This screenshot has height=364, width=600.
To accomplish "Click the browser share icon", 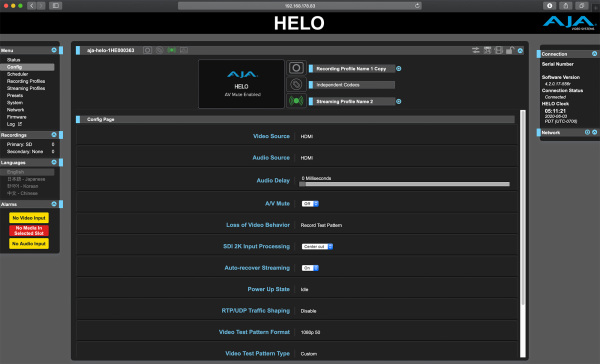I will (565, 6).
